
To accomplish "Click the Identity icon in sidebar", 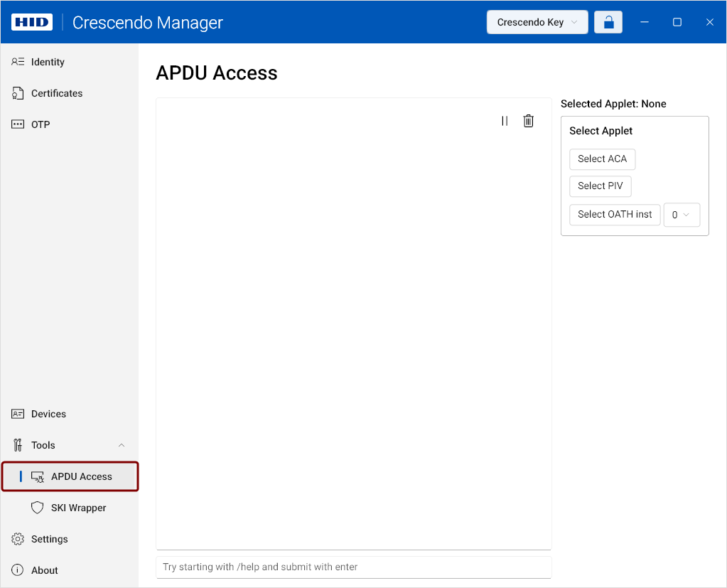I will point(18,62).
